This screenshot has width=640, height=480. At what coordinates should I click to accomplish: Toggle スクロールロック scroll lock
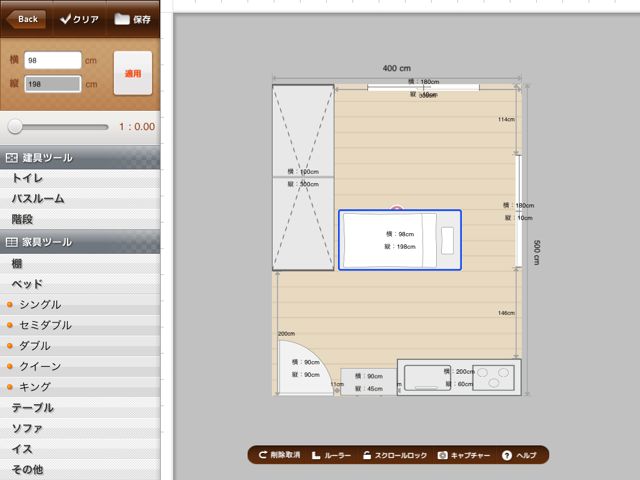(x=395, y=455)
